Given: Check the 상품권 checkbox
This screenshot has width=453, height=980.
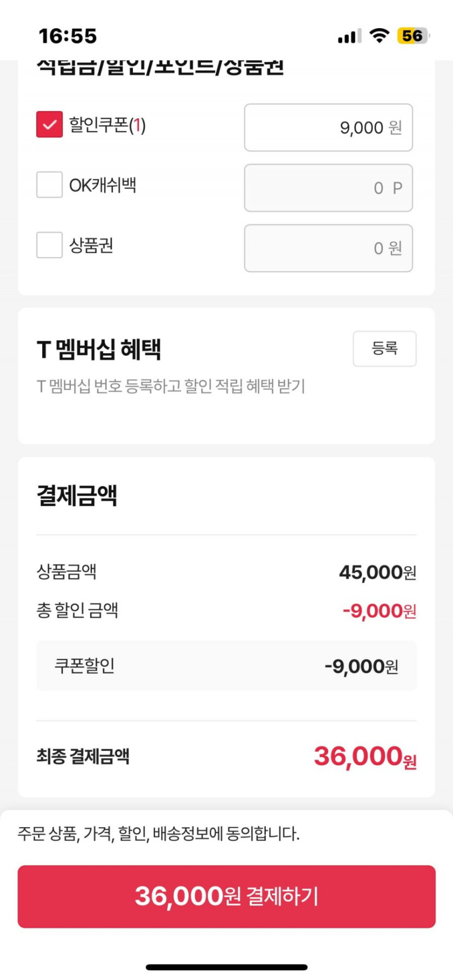Looking at the screenshot, I should [x=49, y=245].
